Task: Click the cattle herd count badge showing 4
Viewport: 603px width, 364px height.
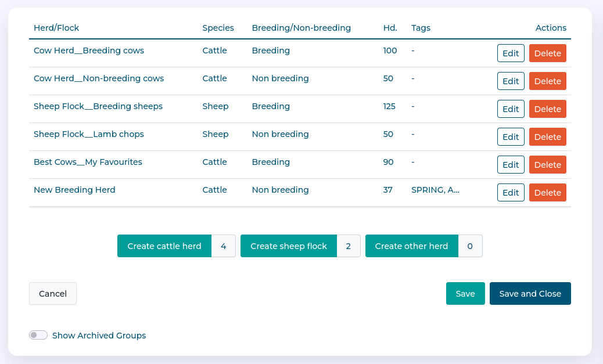Action: (x=224, y=246)
